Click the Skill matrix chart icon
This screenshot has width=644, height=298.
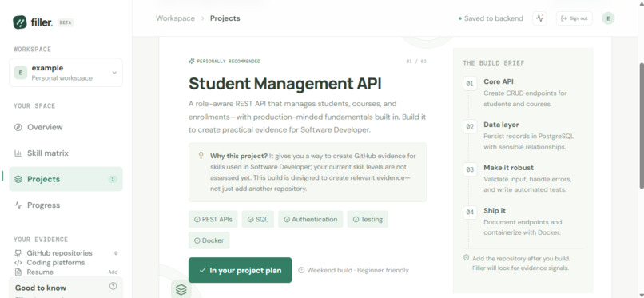pyautogui.click(x=18, y=153)
